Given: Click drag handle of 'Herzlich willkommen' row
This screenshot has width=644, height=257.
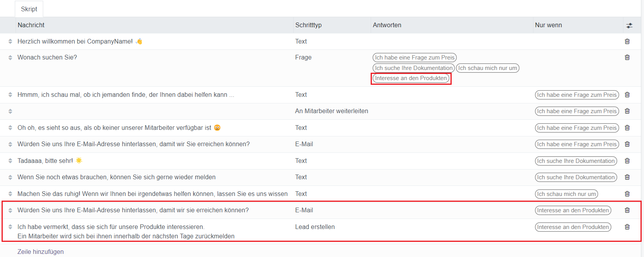Looking at the screenshot, I should coord(10,41).
